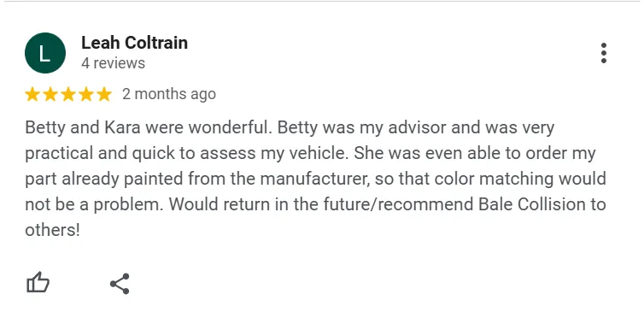This screenshot has width=644, height=318.
Task: Click the third yellow rating star
Action: (68, 94)
